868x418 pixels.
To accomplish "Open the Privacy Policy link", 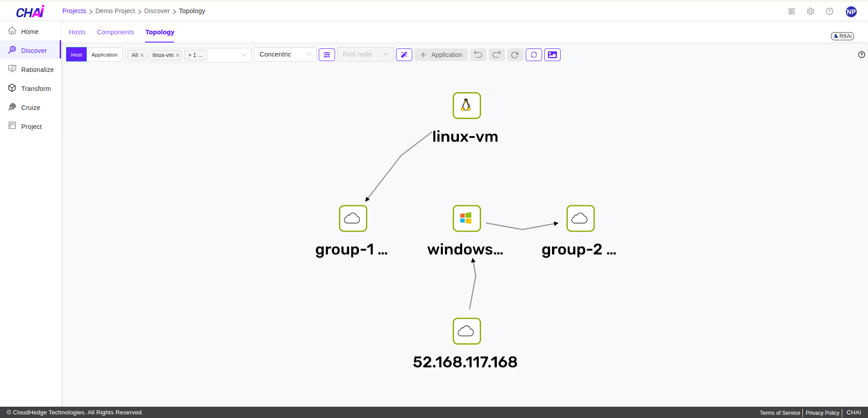I will (x=822, y=413).
